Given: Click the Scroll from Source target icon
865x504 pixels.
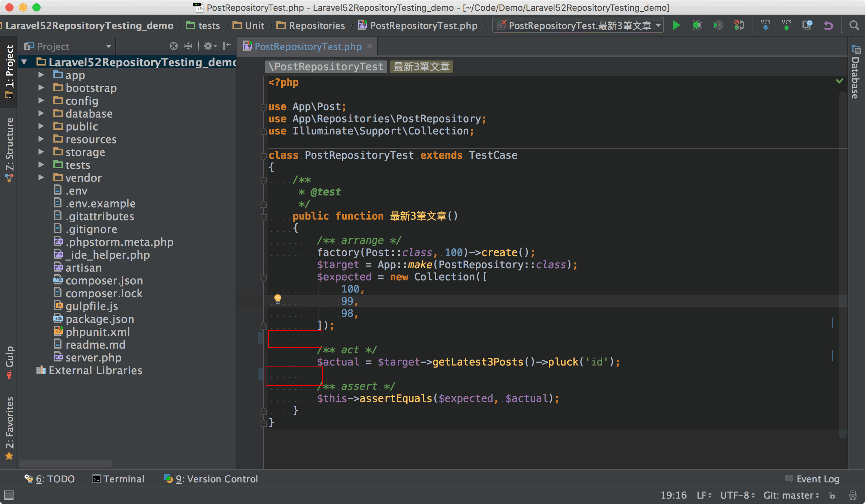Looking at the screenshot, I should click(x=174, y=46).
